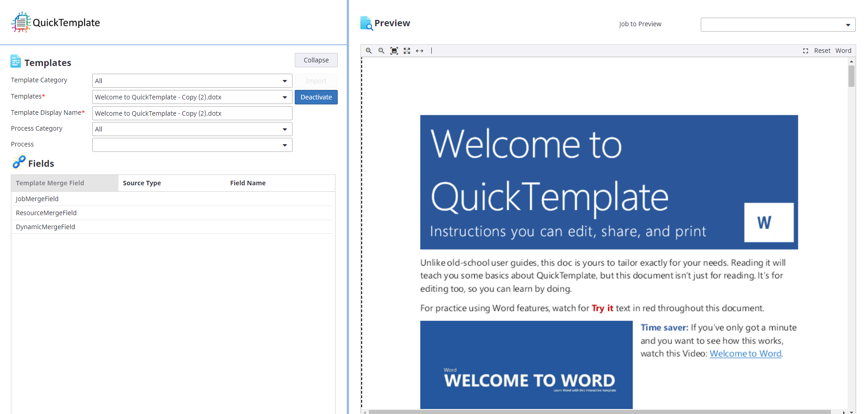Click the fit page icon in preview toolbar
The height and width of the screenshot is (414, 868).
pos(394,51)
